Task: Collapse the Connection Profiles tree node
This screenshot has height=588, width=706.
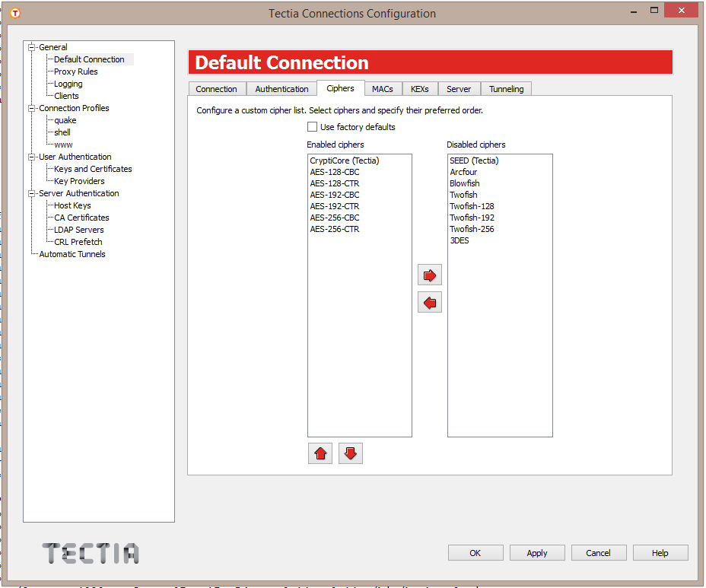Action: tap(31, 108)
